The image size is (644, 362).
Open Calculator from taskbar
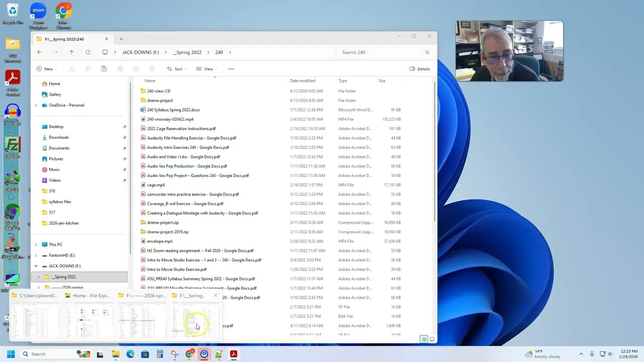[160, 354]
